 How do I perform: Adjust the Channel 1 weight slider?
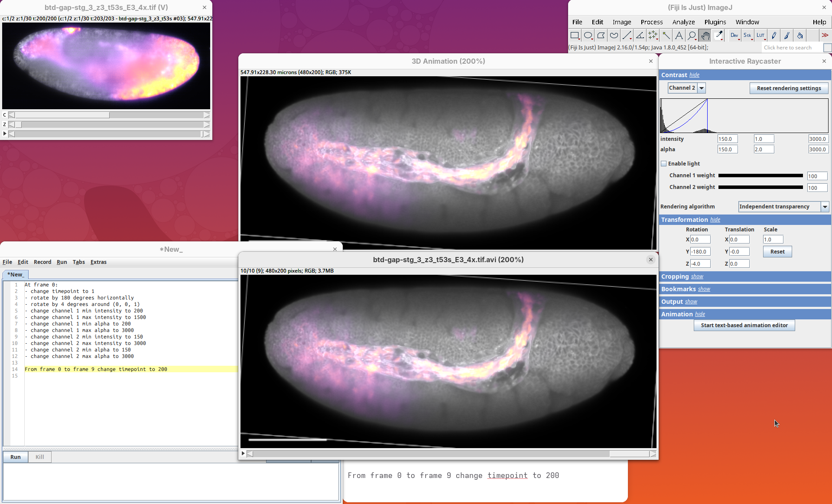click(x=760, y=176)
